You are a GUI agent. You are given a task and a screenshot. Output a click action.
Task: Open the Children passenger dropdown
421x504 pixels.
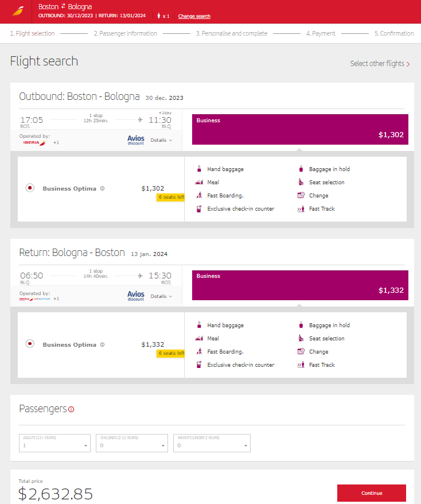point(132,443)
